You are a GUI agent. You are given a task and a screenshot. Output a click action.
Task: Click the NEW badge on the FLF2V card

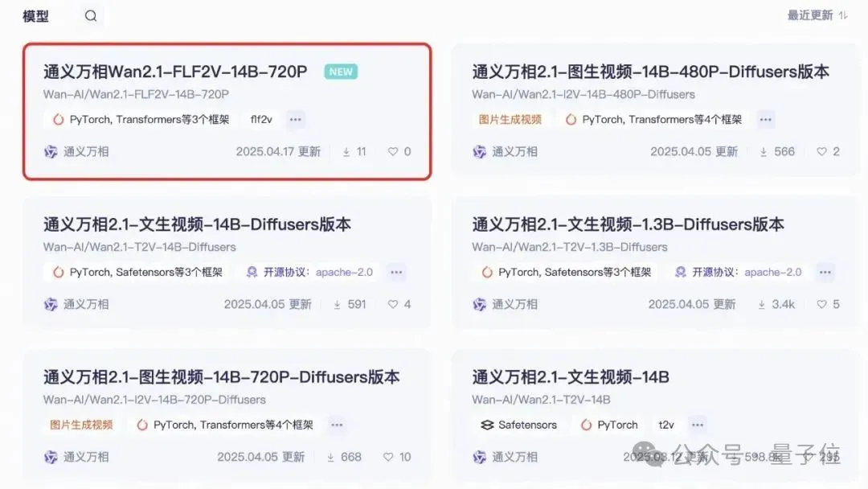pos(341,72)
